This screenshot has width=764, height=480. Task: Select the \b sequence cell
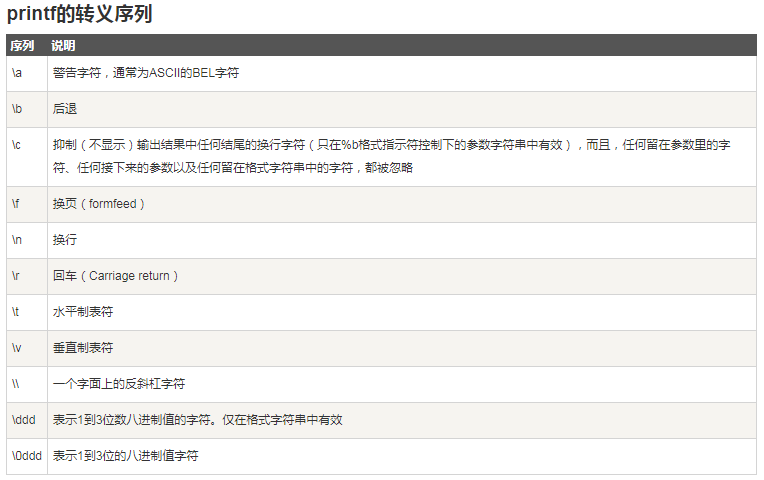(27, 110)
